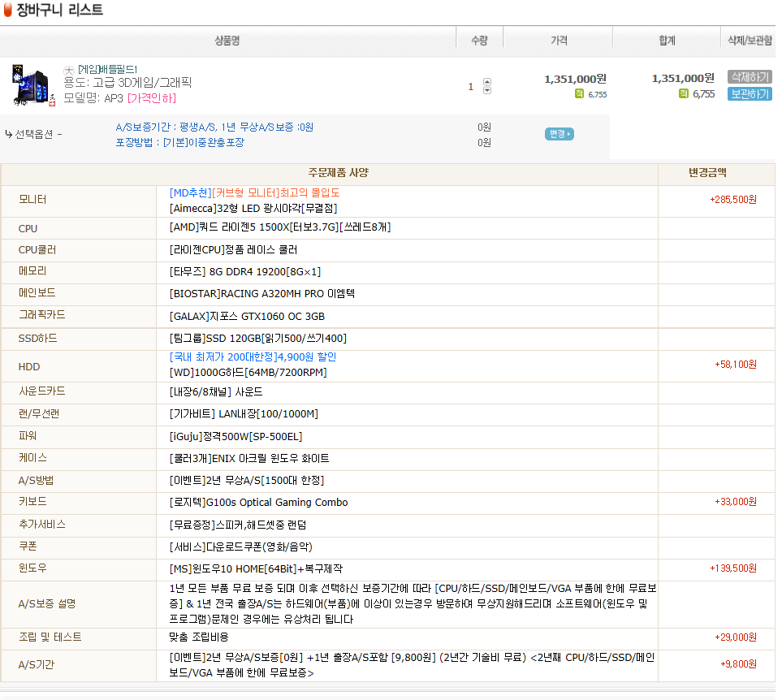
Task: Click the '+139,500원' Windows price change
Action: (x=733, y=568)
